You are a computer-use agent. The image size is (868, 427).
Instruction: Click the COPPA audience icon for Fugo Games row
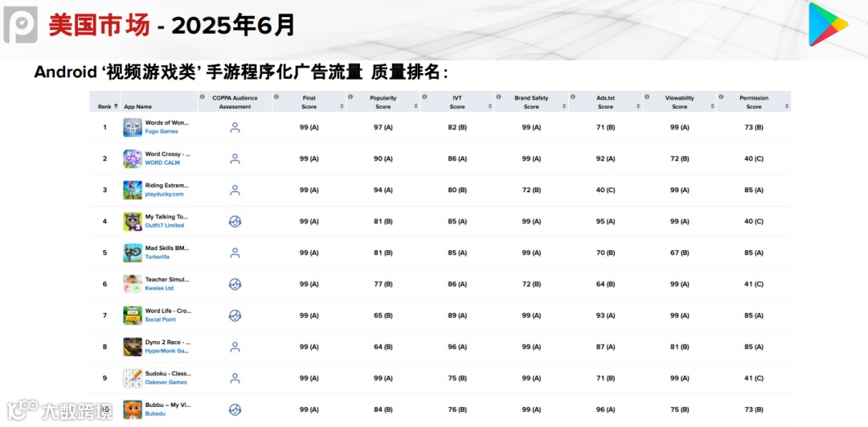pos(235,127)
